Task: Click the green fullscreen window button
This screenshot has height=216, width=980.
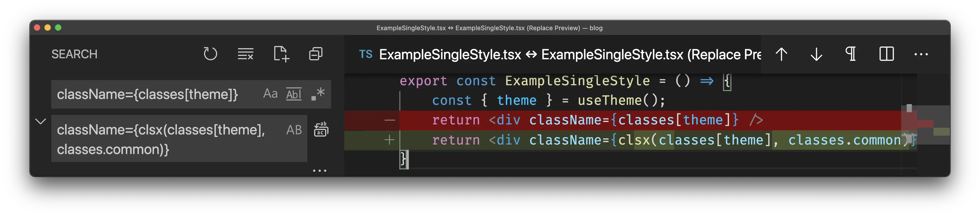Action: pos(58,28)
